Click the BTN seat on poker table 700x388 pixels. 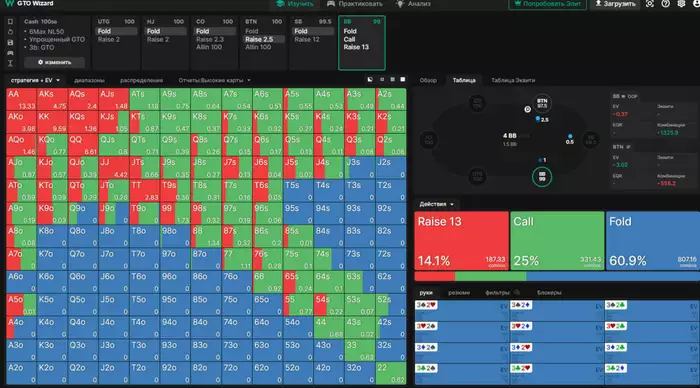coord(542,104)
